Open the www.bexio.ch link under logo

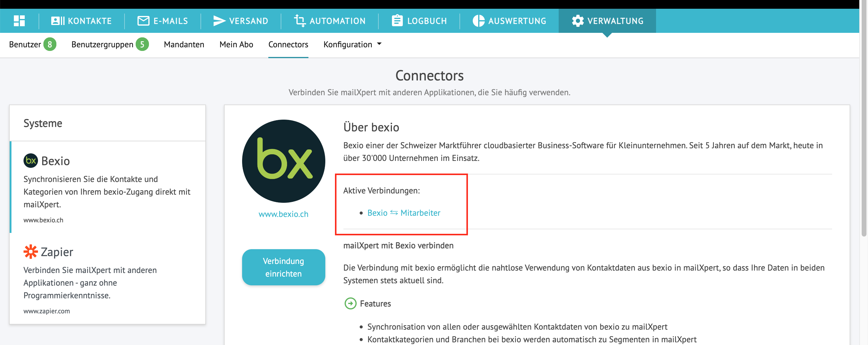coord(283,214)
